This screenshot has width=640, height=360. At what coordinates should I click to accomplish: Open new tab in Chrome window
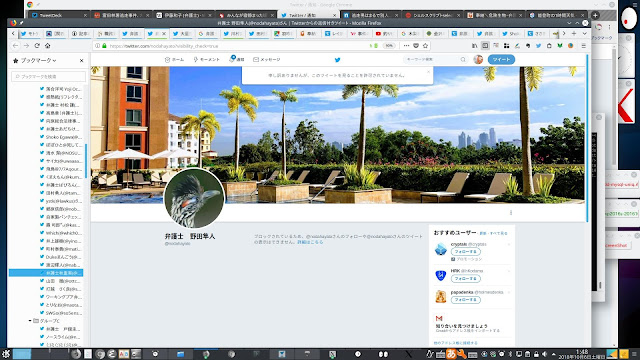coord(596,15)
